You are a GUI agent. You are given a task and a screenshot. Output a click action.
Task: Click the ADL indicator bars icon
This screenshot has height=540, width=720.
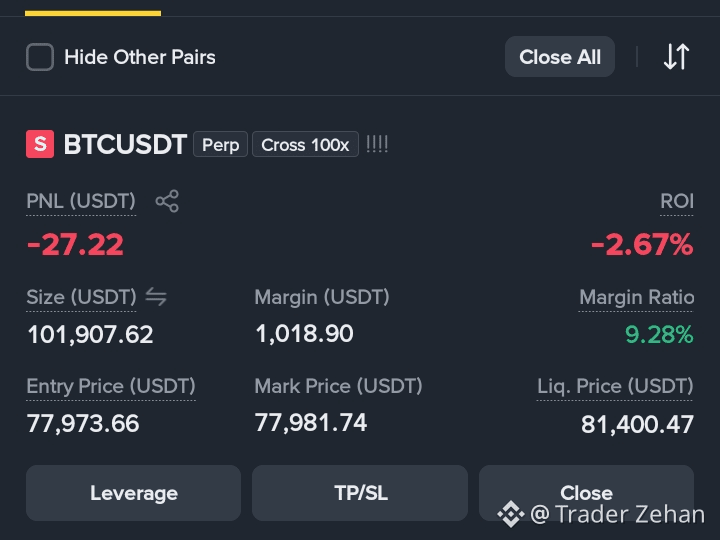coord(377,145)
